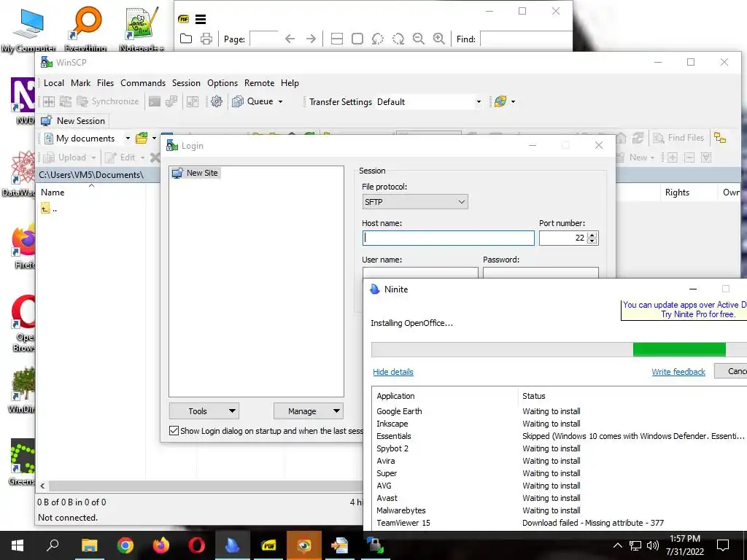Select the New Session tab
747x560 pixels.
pos(73,120)
